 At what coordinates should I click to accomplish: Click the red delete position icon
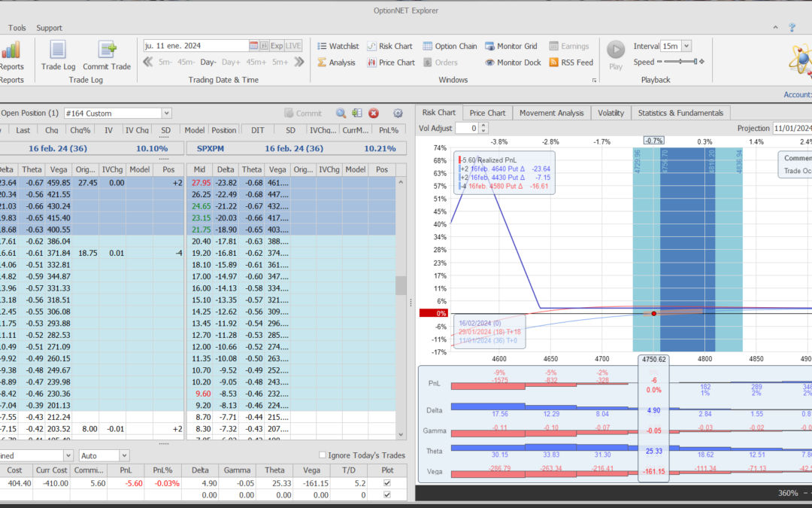point(374,113)
